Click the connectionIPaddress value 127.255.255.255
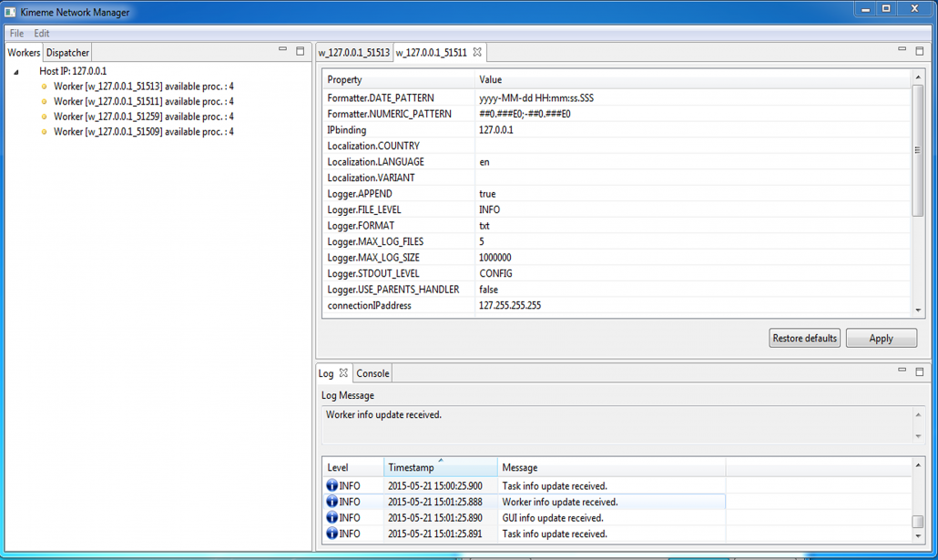This screenshot has width=938, height=560. click(x=510, y=306)
